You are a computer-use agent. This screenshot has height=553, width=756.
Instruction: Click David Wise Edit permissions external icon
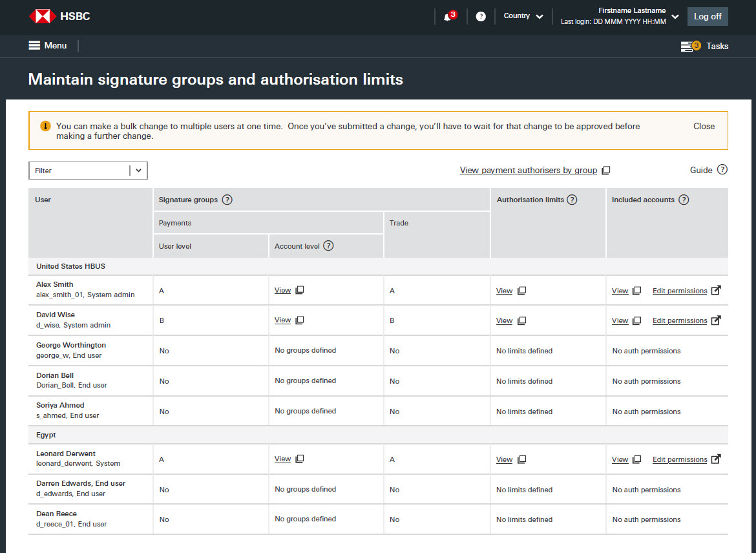coord(716,320)
